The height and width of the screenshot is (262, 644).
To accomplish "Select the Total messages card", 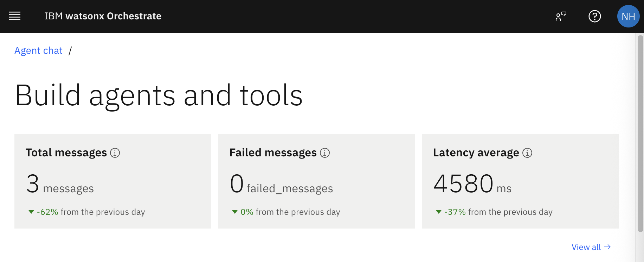I will [112, 181].
